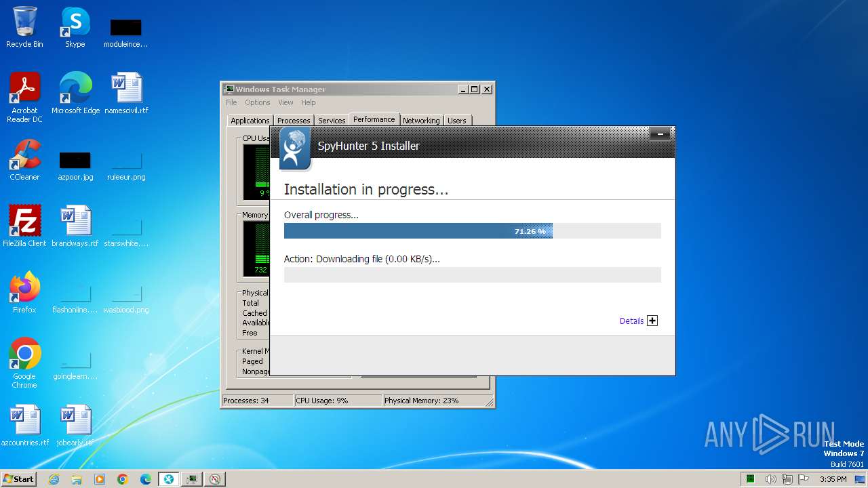Click the blocked-circle taskbar icon
The width and height of the screenshot is (868, 488).
click(215, 479)
